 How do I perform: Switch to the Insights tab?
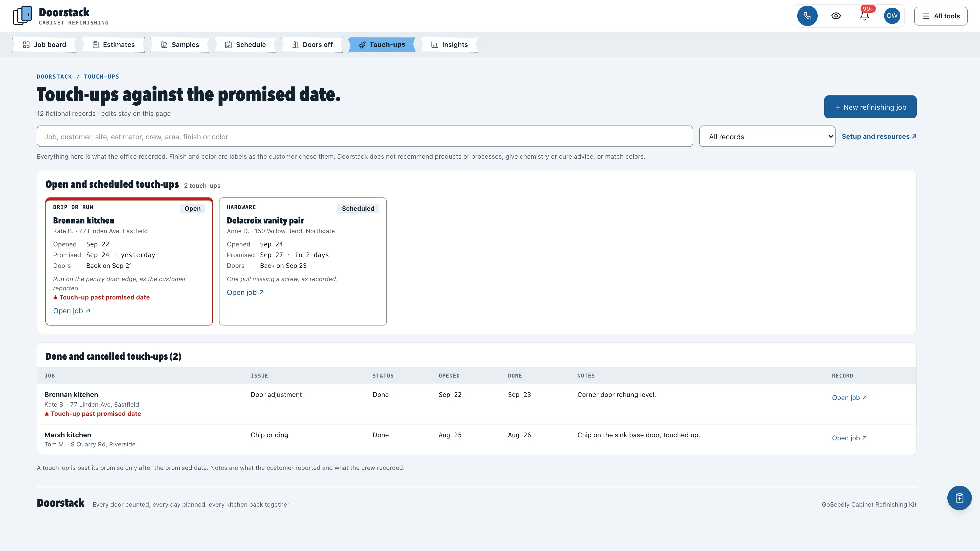449,44
